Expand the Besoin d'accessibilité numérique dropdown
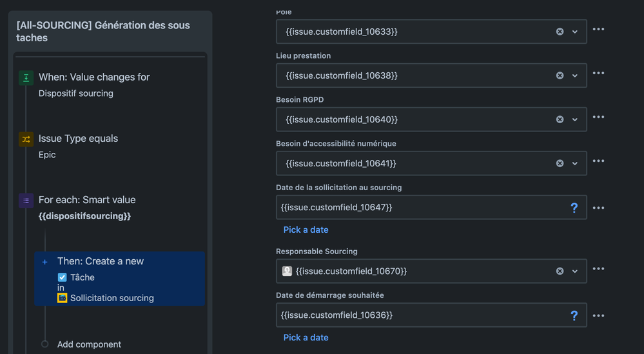The height and width of the screenshot is (354, 644). click(x=575, y=163)
